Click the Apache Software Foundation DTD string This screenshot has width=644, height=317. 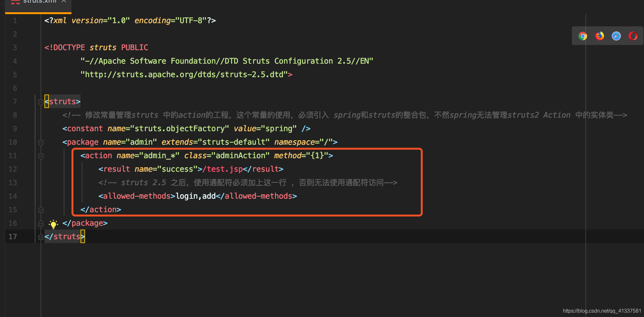click(227, 61)
